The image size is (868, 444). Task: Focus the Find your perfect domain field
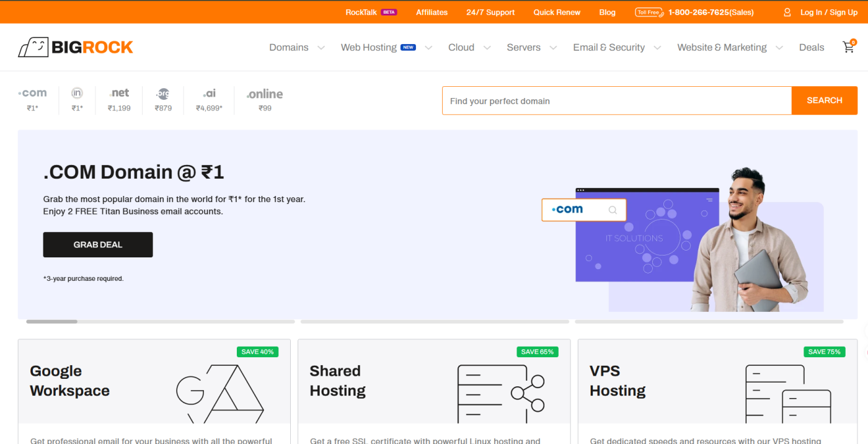(617, 100)
